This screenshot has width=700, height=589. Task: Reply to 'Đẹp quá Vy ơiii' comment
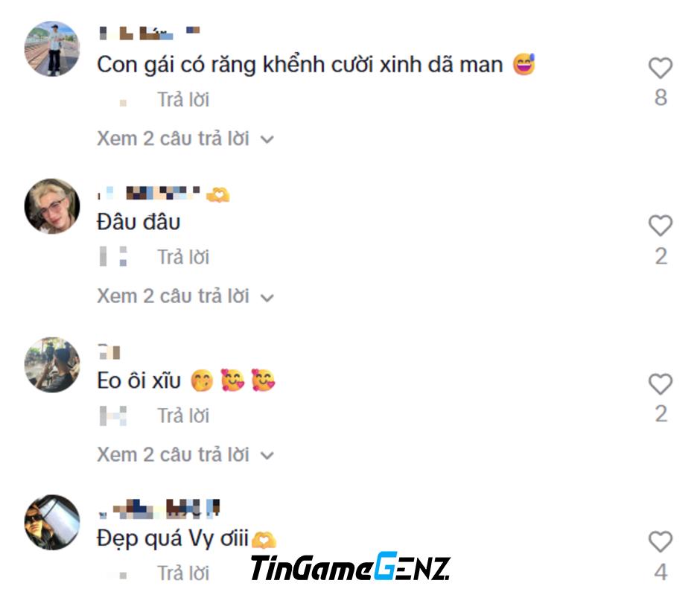point(183,573)
